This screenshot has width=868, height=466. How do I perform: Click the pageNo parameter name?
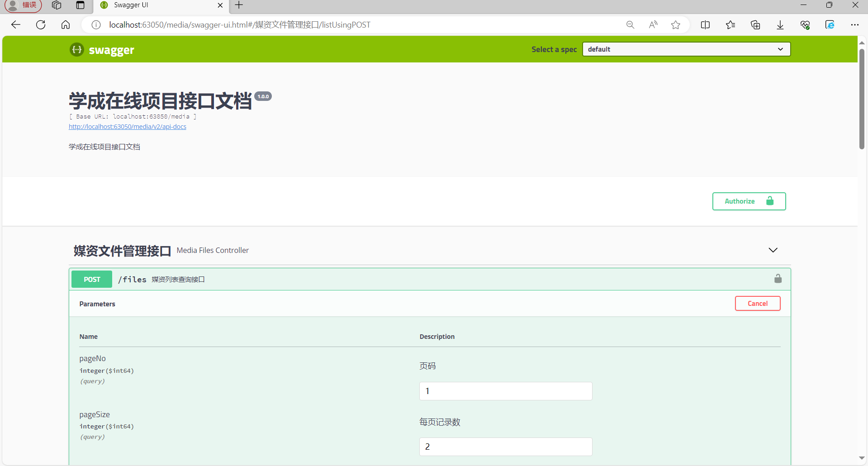93,358
